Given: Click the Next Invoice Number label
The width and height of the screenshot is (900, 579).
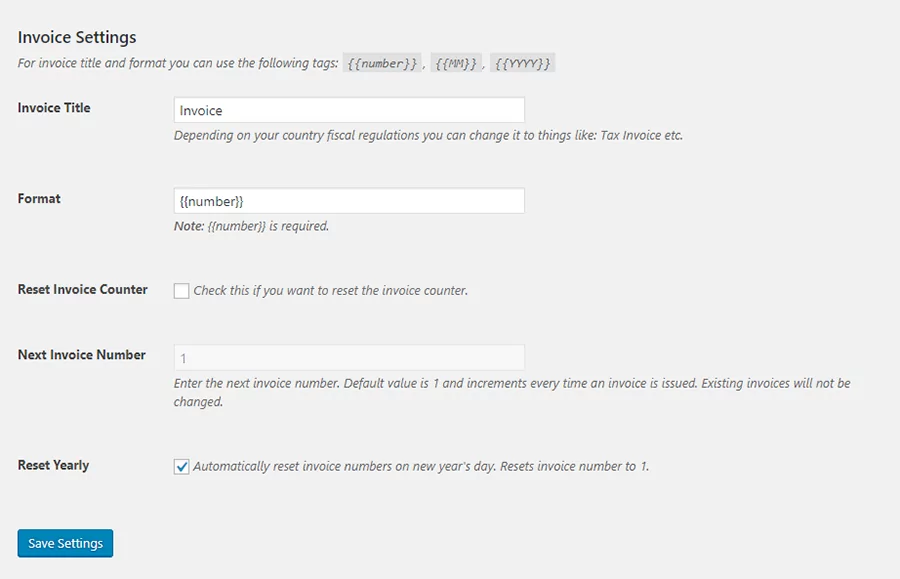Looking at the screenshot, I should 82,355.
